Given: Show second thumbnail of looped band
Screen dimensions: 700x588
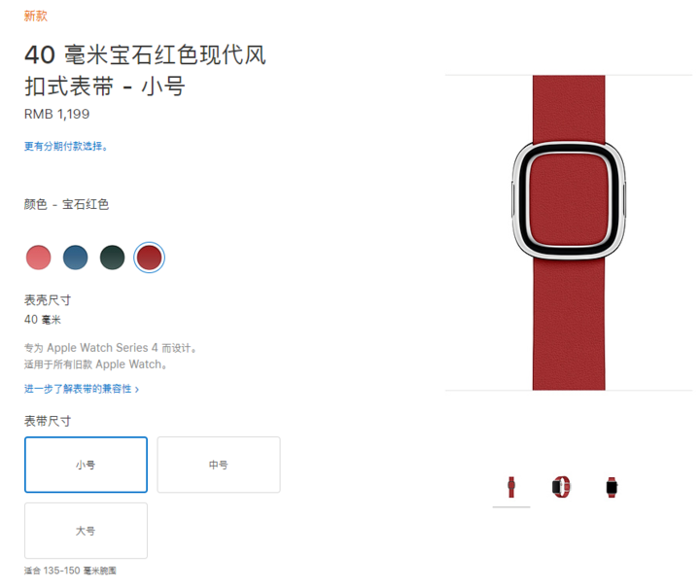Looking at the screenshot, I should point(561,487).
